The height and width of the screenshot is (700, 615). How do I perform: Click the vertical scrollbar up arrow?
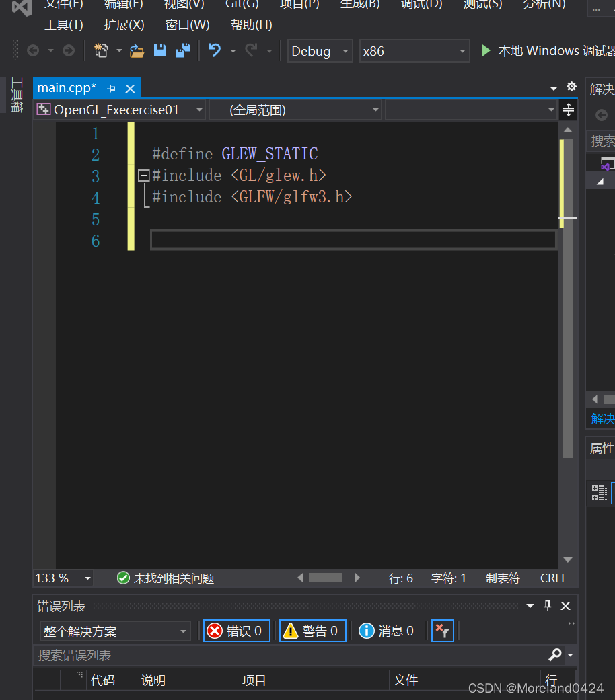[568, 130]
